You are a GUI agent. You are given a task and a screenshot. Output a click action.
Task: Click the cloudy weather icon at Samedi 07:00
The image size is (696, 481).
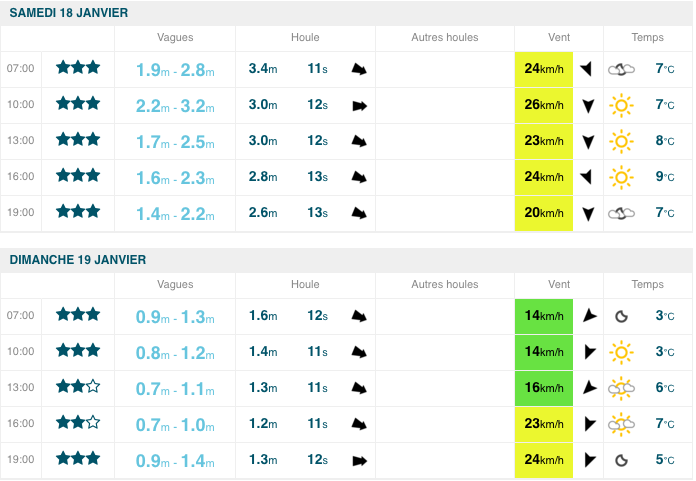623,69
